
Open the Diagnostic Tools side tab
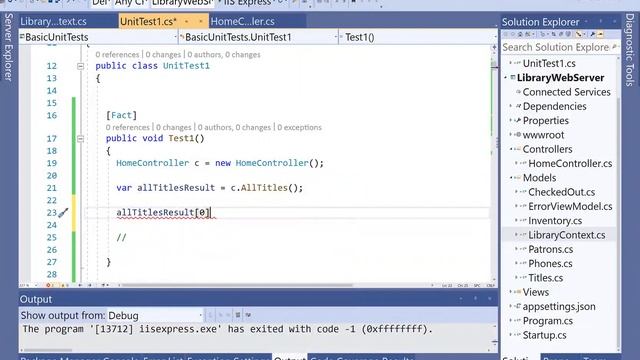[630, 49]
